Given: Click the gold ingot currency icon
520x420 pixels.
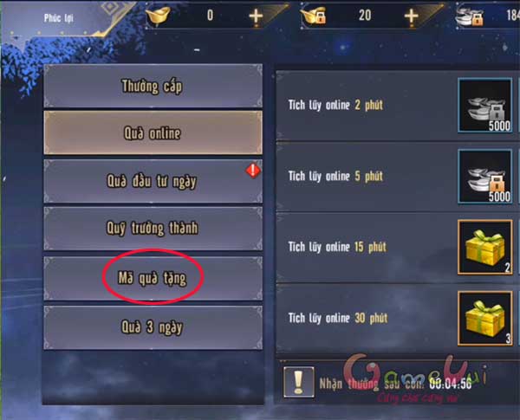Looking at the screenshot, I should tap(158, 16).
